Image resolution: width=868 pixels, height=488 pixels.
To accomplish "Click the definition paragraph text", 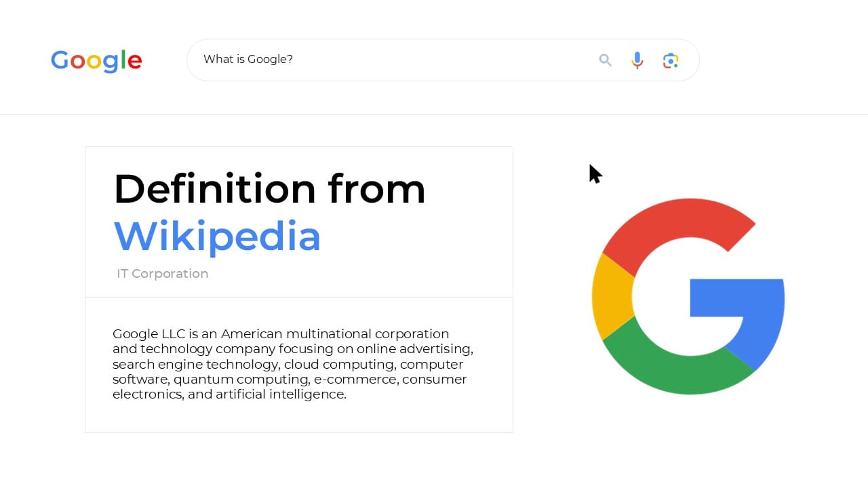I will [x=292, y=364].
